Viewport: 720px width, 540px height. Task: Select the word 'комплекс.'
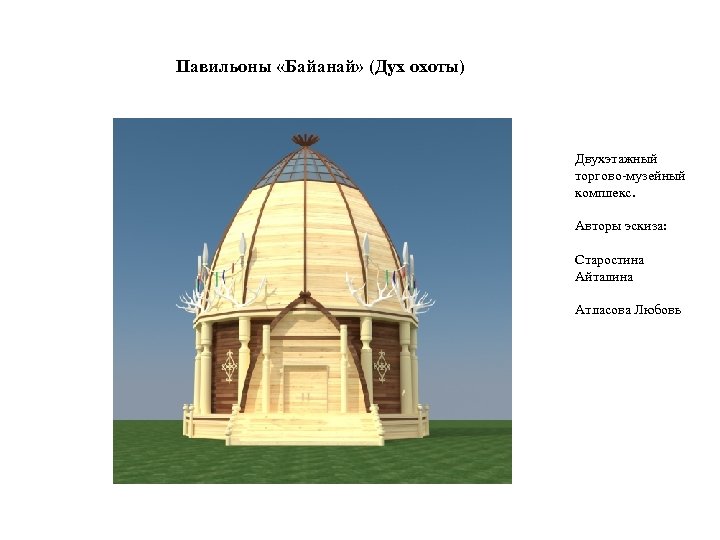[605, 193]
